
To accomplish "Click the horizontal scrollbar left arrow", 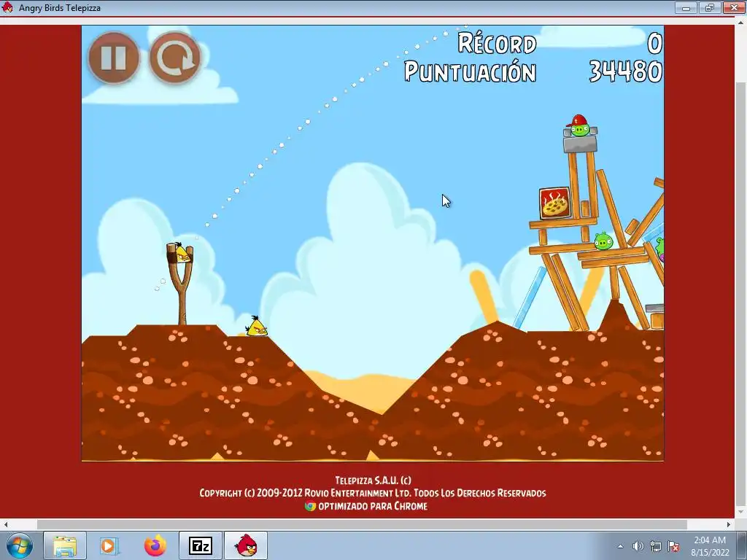I will pos(5,524).
